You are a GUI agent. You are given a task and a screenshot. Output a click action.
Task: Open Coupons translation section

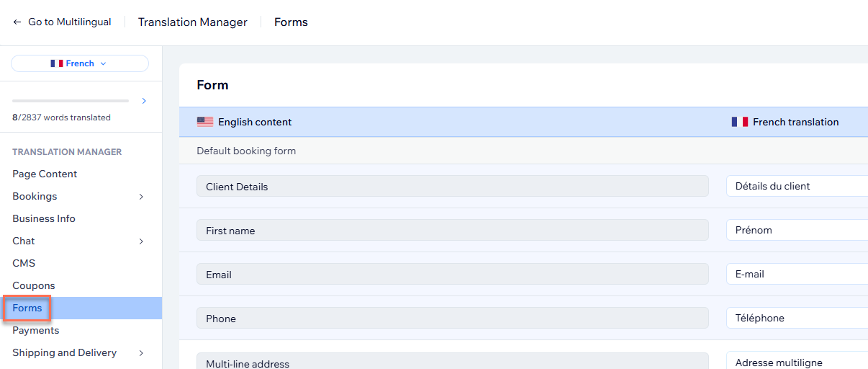click(34, 285)
